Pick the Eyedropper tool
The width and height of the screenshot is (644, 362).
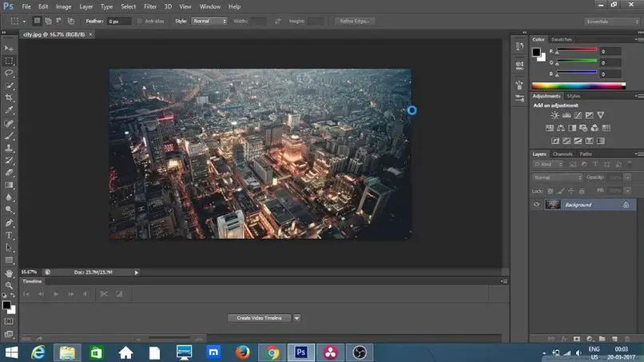coord(10,109)
